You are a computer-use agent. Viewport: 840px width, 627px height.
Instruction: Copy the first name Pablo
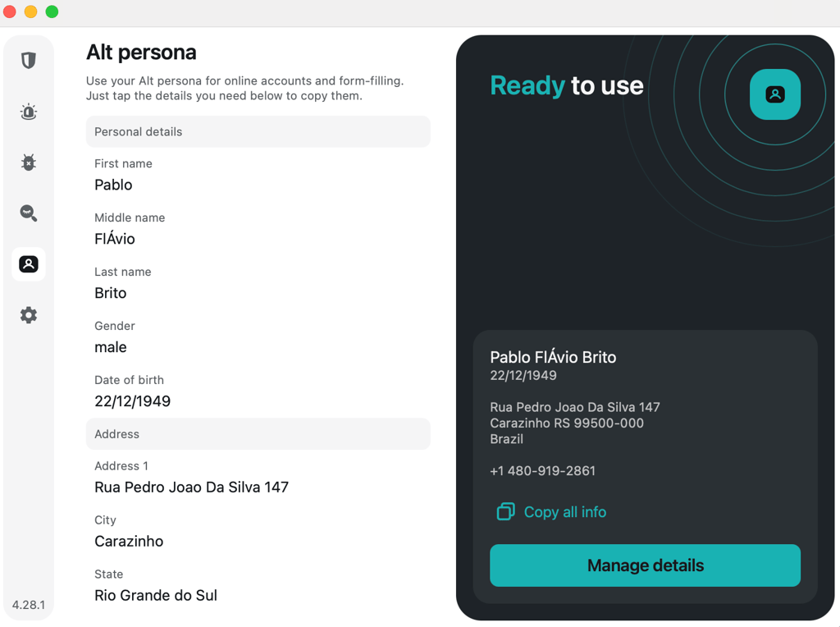coord(113,185)
